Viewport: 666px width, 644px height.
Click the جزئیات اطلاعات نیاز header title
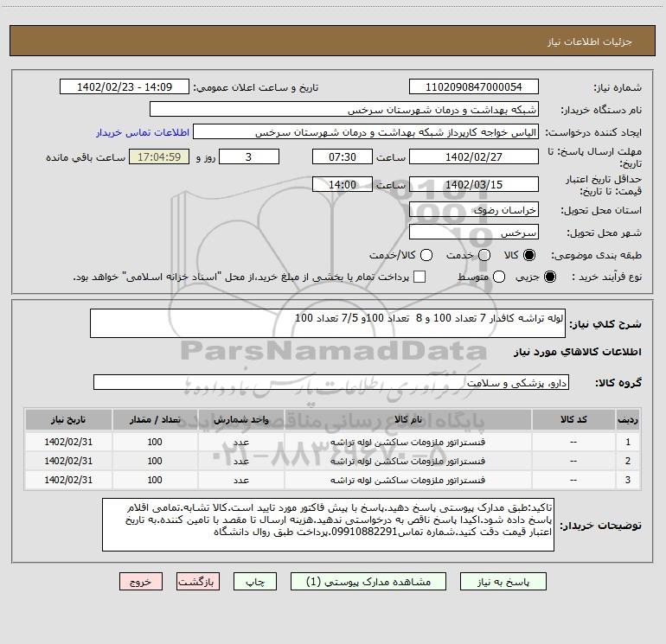(x=590, y=41)
